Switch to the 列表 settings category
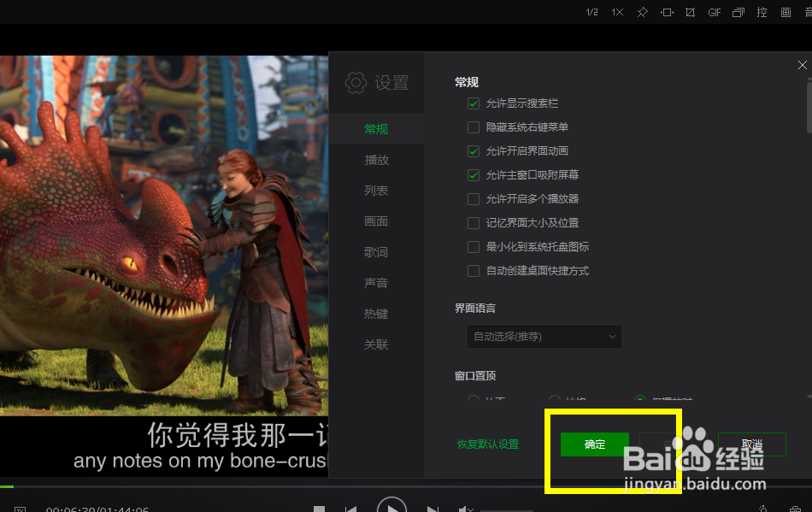 point(376,191)
